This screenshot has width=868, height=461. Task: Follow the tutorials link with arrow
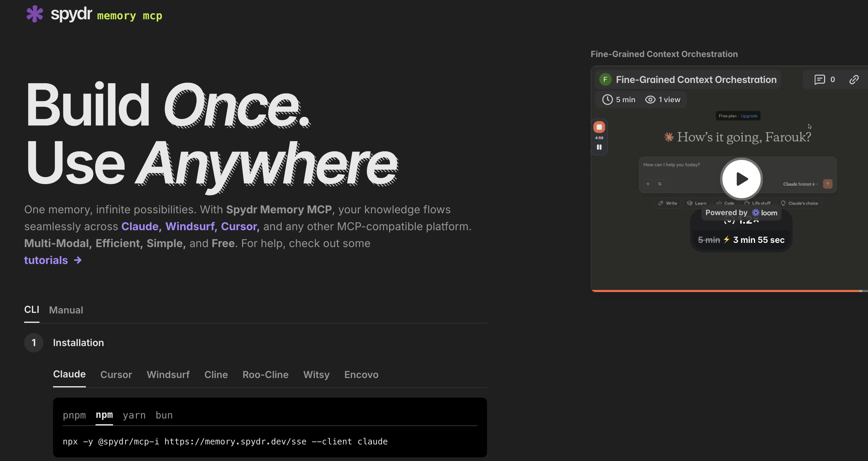pos(53,260)
